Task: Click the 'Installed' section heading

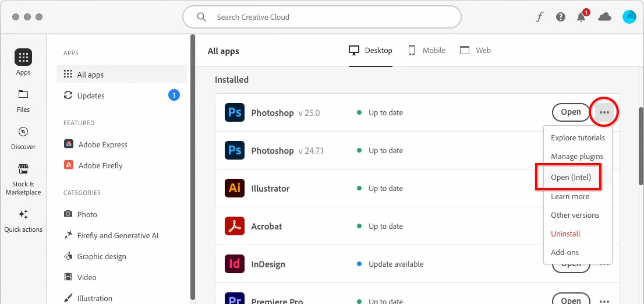Action: (x=232, y=80)
